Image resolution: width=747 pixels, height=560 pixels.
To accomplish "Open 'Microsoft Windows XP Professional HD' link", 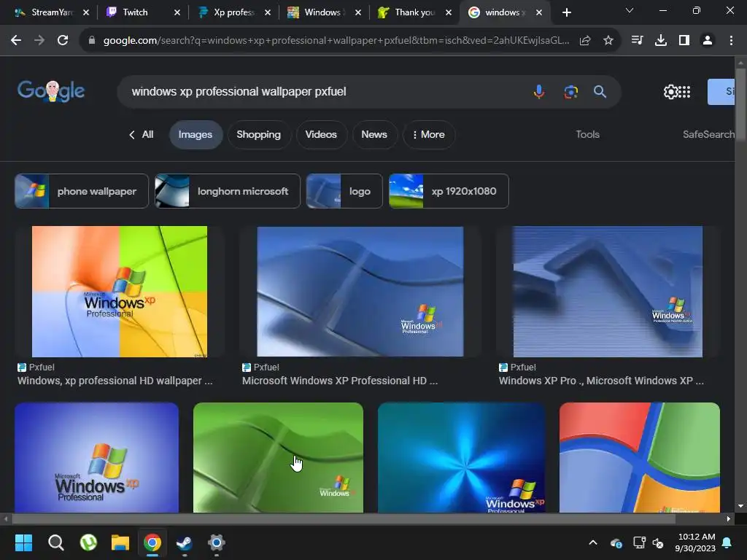I will [x=340, y=381].
